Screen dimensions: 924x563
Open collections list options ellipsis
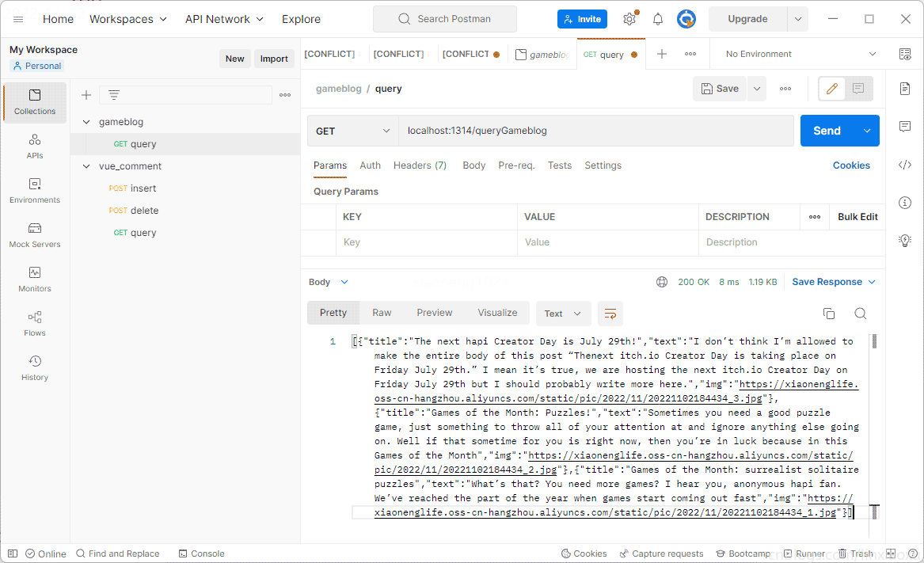click(x=285, y=95)
